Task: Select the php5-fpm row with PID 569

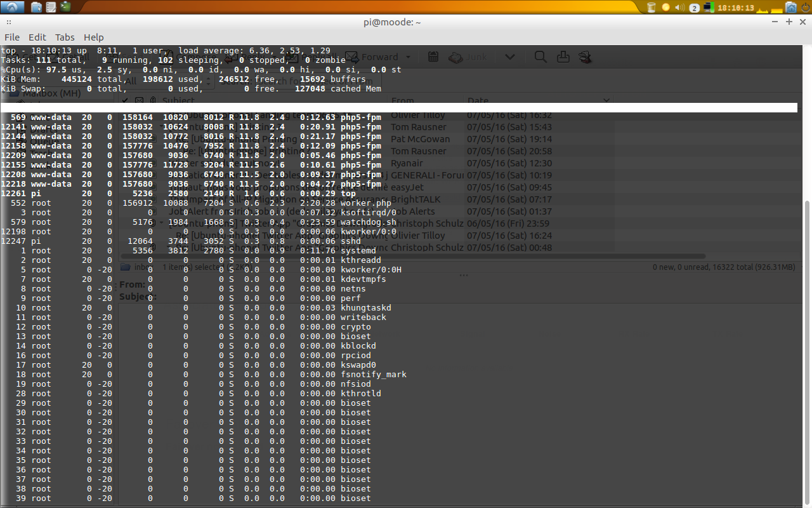Action: point(191,117)
